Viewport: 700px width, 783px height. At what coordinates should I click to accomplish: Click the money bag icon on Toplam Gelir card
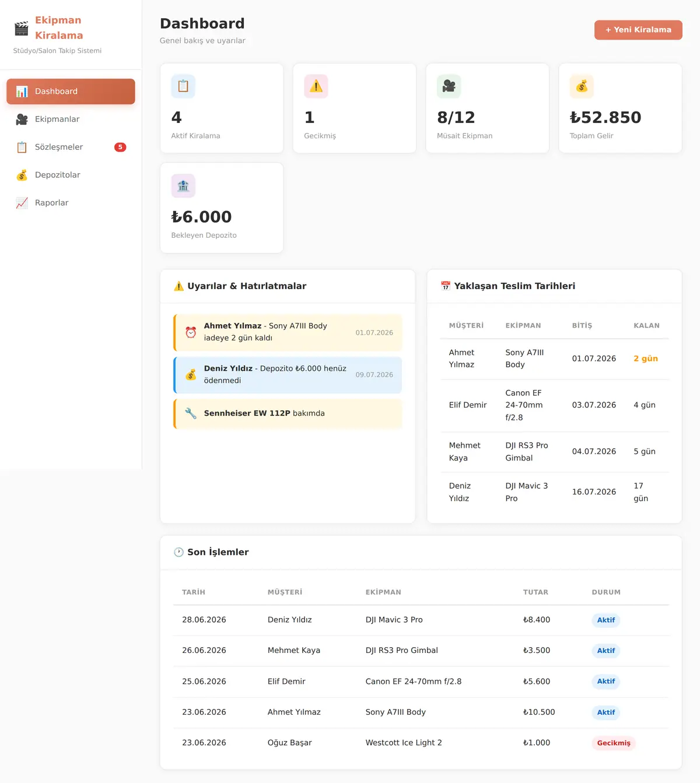pyautogui.click(x=582, y=86)
